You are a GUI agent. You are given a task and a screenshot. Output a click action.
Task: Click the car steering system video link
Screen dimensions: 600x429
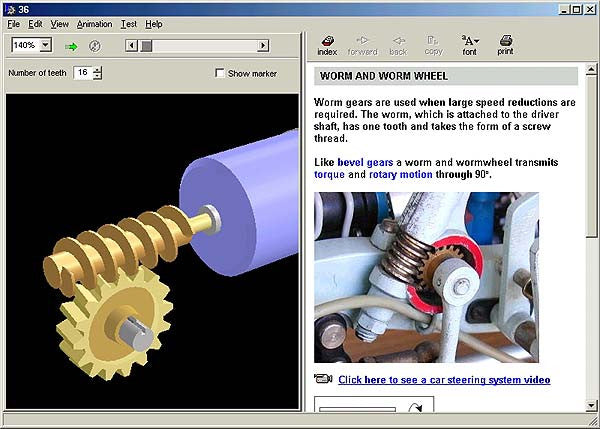point(444,380)
